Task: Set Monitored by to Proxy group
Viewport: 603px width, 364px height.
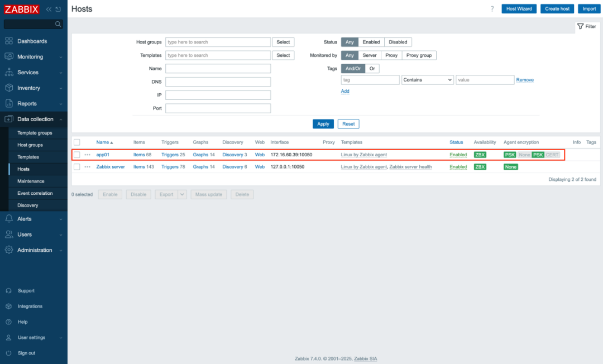Action: point(419,55)
